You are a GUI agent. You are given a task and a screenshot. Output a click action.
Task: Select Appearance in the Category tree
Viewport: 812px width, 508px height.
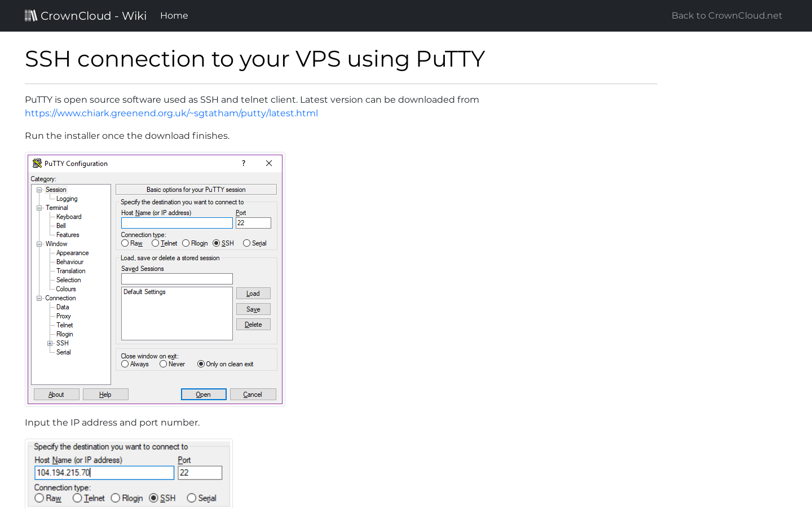point(72,253)
